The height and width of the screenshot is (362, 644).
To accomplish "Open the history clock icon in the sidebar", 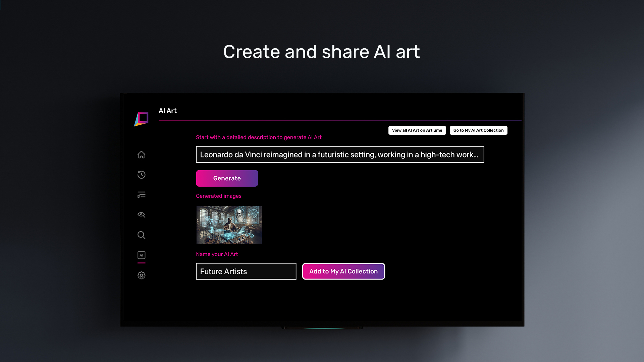I will [x=141, y=175].
